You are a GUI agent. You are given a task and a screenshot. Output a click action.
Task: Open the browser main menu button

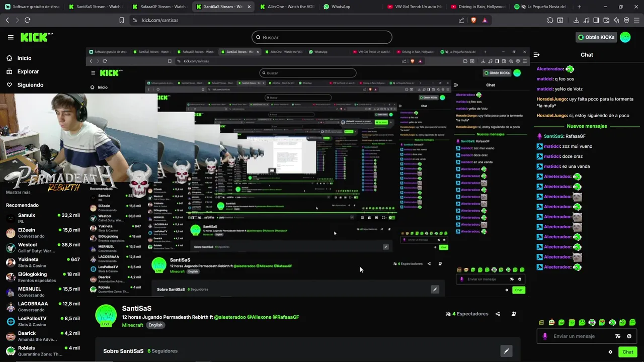(x=636, y=20)
